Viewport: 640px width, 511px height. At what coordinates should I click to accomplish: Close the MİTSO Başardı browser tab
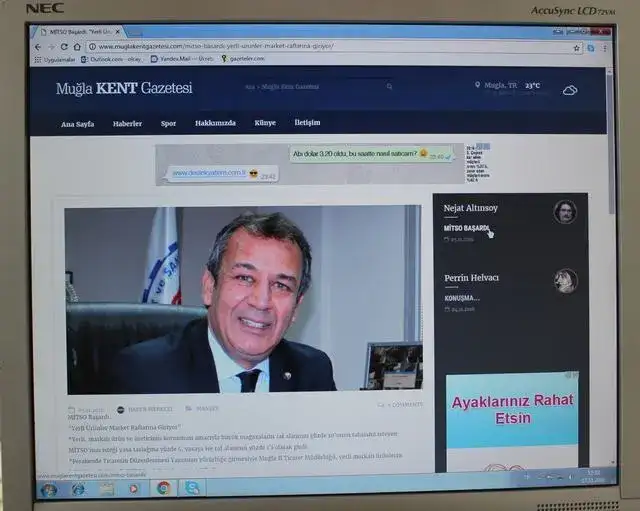(118, 31)
